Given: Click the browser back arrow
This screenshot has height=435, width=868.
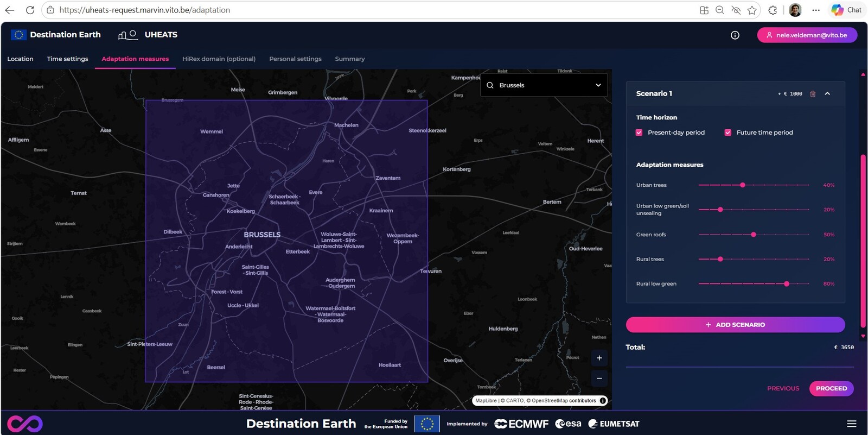Looking at the screenshot, I should [10, 10].
